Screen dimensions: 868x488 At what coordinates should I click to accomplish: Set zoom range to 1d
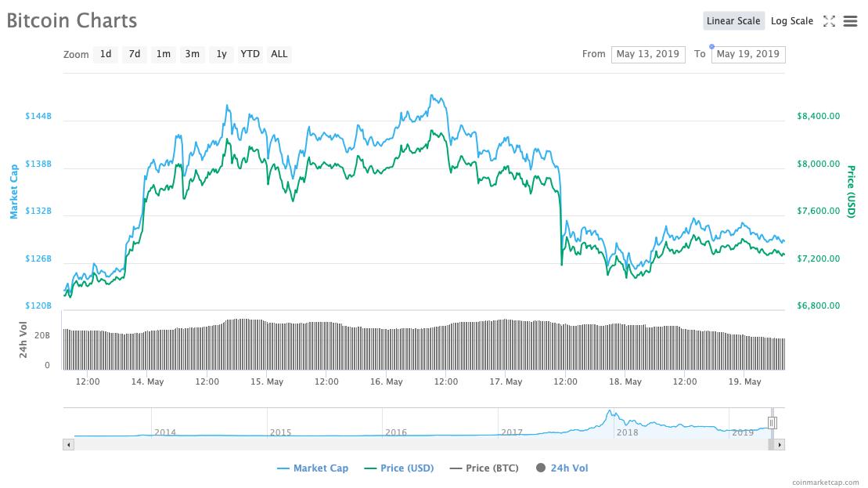click(106, 54)
